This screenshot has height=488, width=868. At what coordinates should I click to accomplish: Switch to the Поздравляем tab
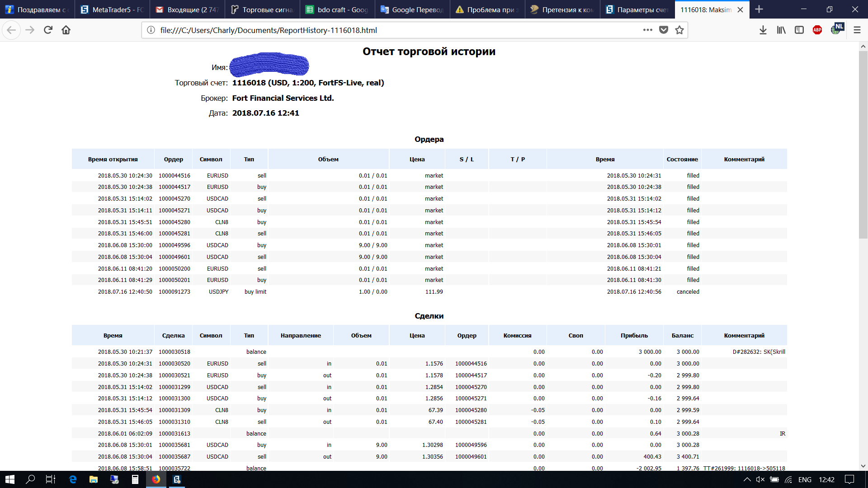tap(37, 9)
